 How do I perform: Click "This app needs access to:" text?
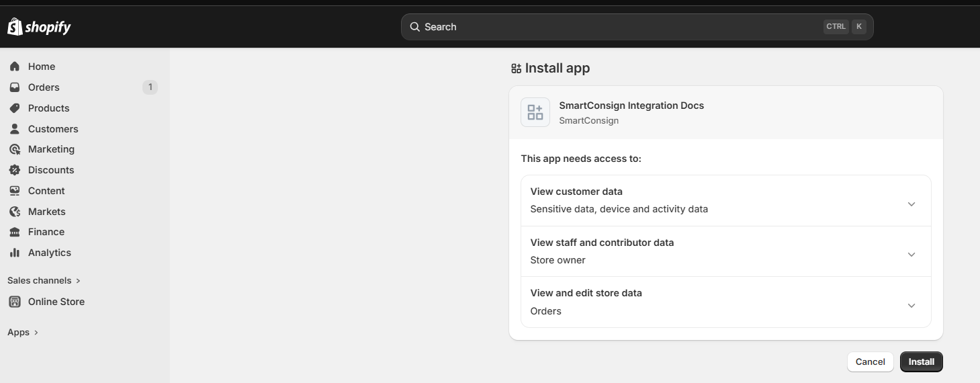click(581, 159)
